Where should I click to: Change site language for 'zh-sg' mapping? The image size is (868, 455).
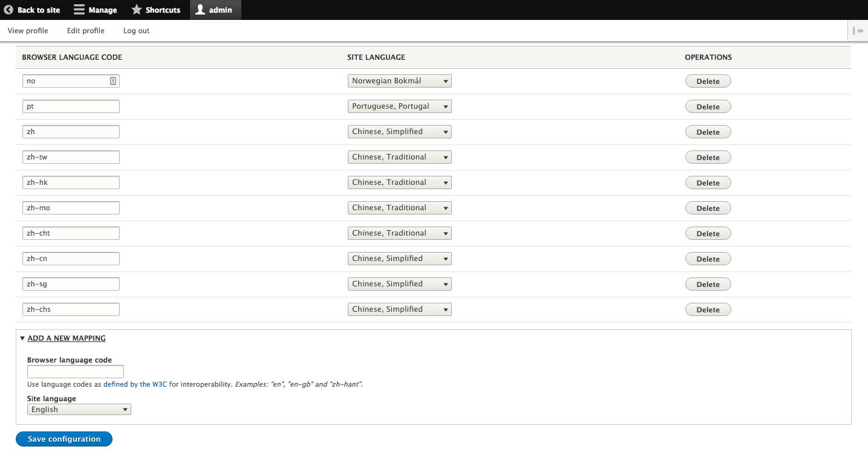point(400,284)
